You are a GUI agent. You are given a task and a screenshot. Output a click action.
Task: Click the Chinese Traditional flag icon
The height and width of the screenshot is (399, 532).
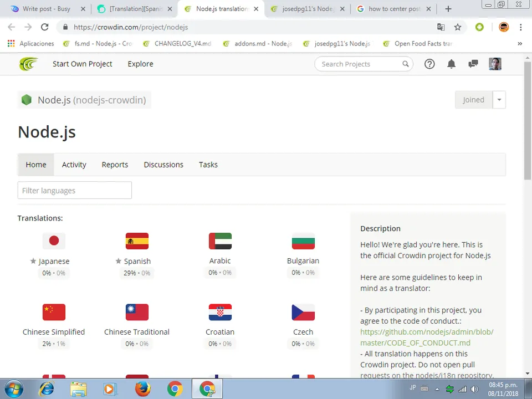click(x=137, y=312)
